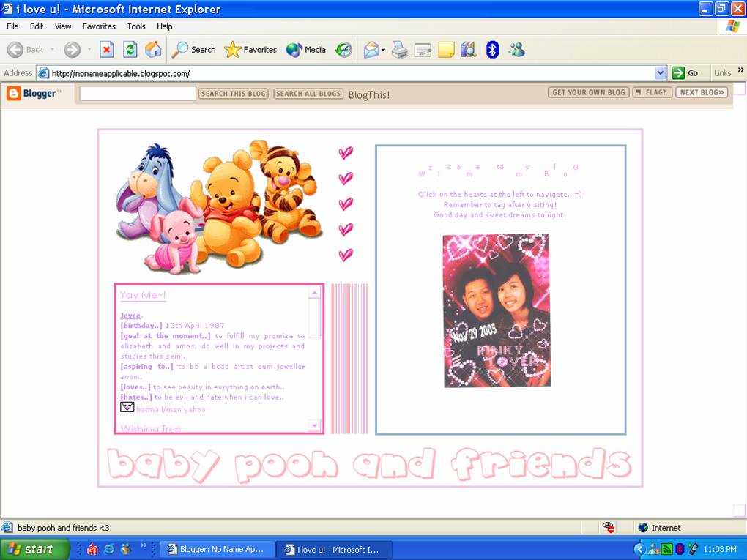Click the couple photo thumbnail
Viewport: 747px width, 560px height.
pos(497,310)
